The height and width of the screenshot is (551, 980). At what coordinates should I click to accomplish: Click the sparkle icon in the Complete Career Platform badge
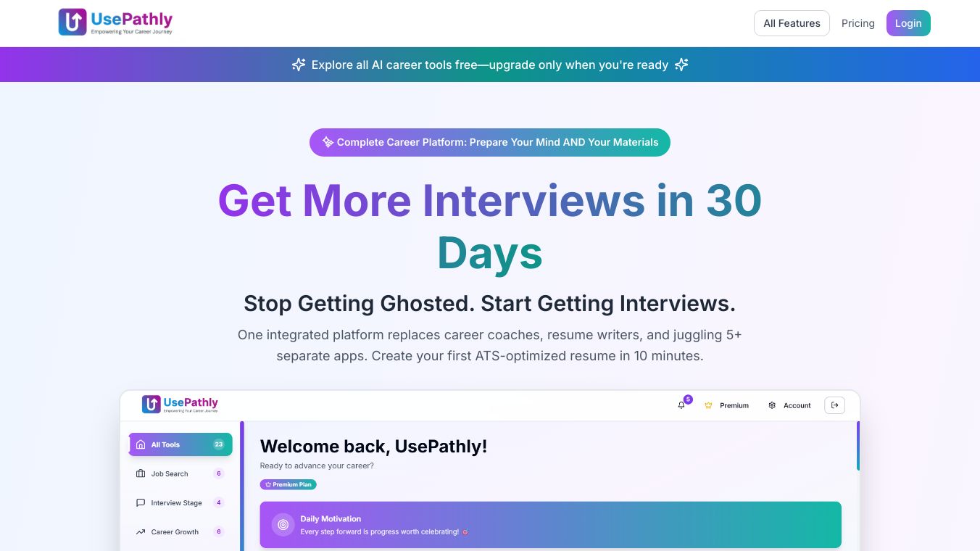click(328, 142)
